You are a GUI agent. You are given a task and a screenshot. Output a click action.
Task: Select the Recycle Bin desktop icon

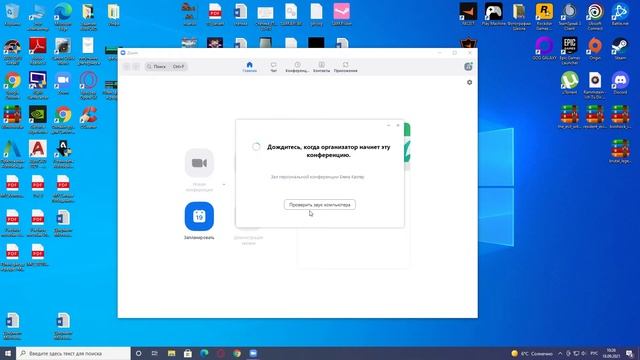pos(12,14)
